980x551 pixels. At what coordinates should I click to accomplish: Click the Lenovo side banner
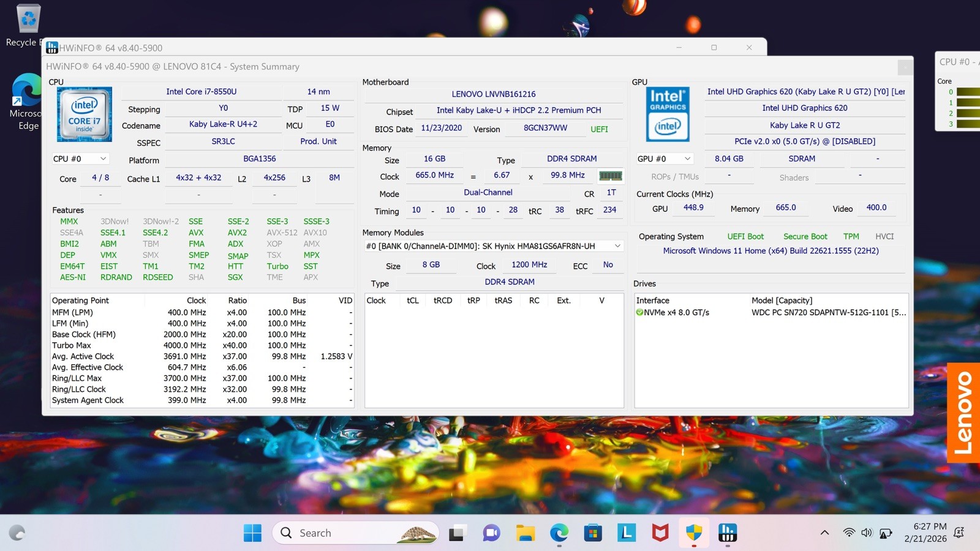(x=963, y=413)
